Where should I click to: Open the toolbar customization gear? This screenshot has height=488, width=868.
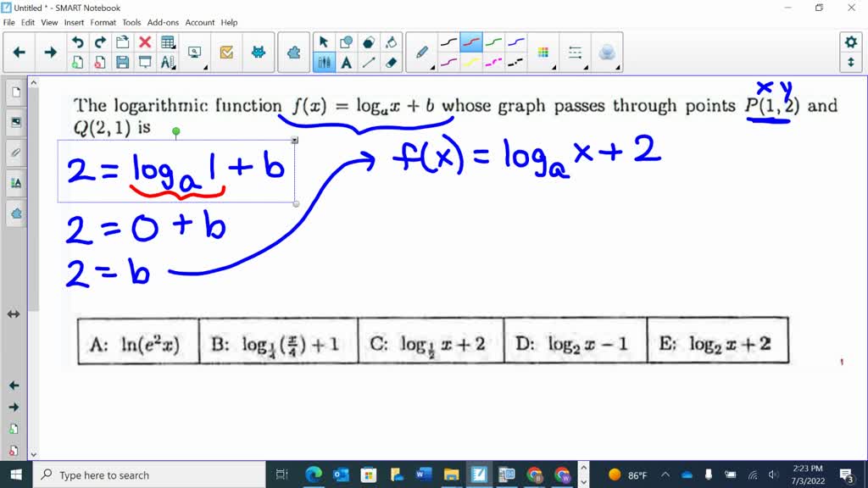coord(852,41)
